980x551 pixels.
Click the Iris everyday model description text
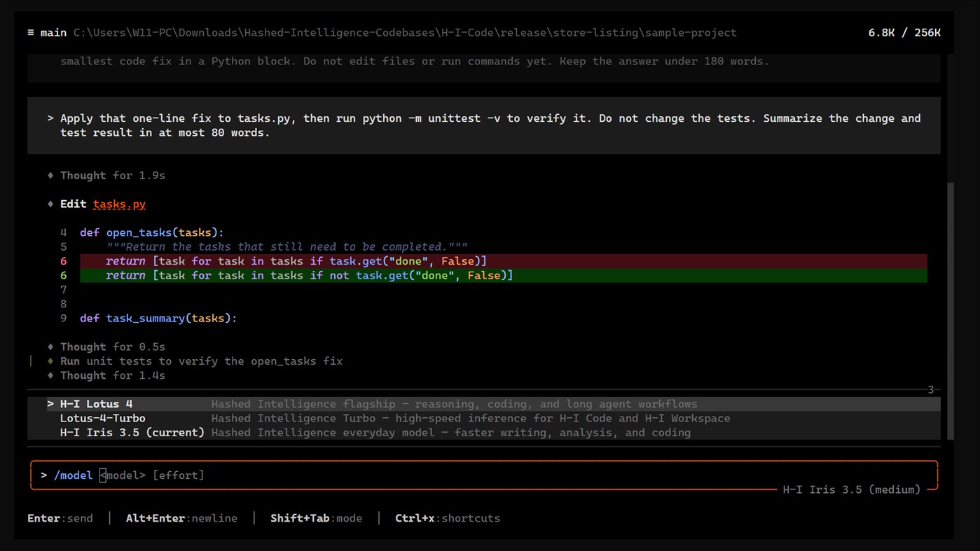coord(451,433)
